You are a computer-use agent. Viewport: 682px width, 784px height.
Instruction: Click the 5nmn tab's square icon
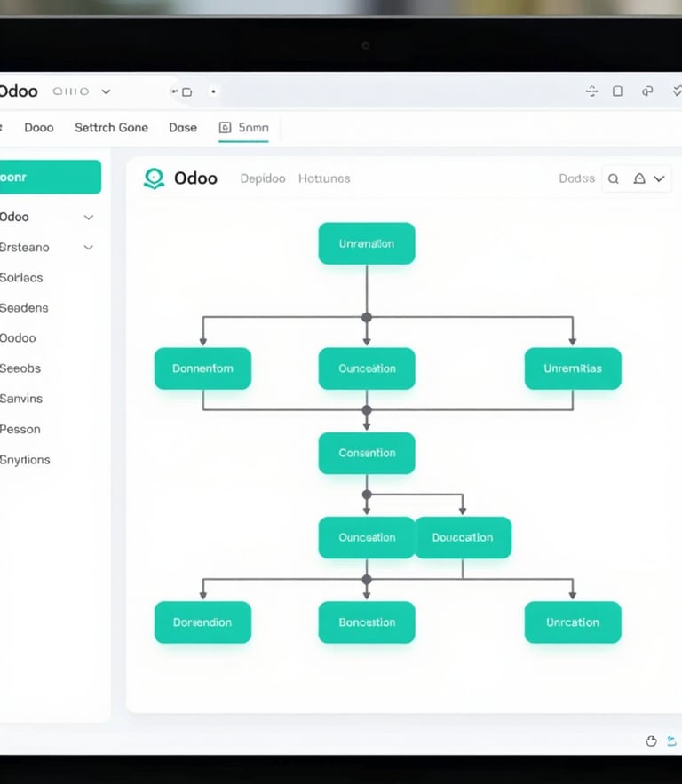coord(225,128)
